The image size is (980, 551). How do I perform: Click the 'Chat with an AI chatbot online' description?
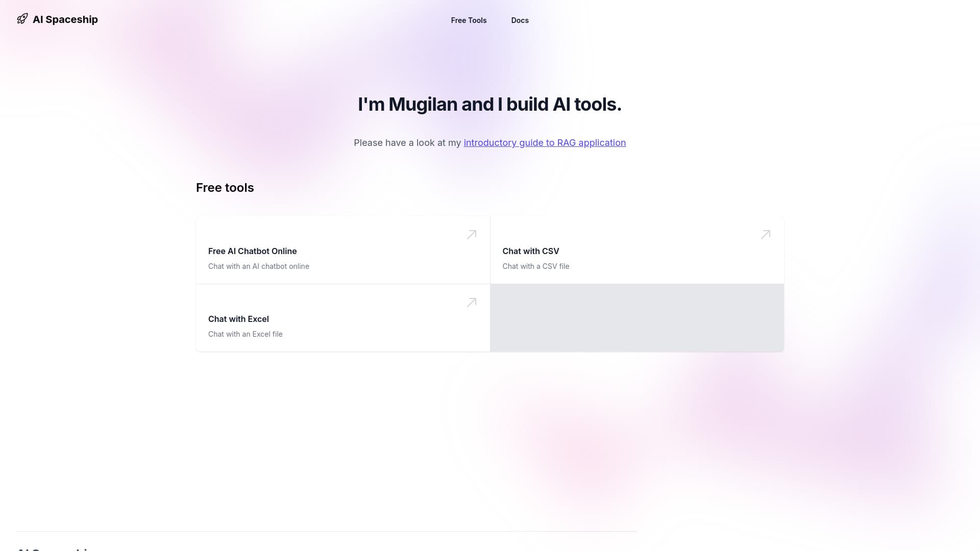coord(258,266)
